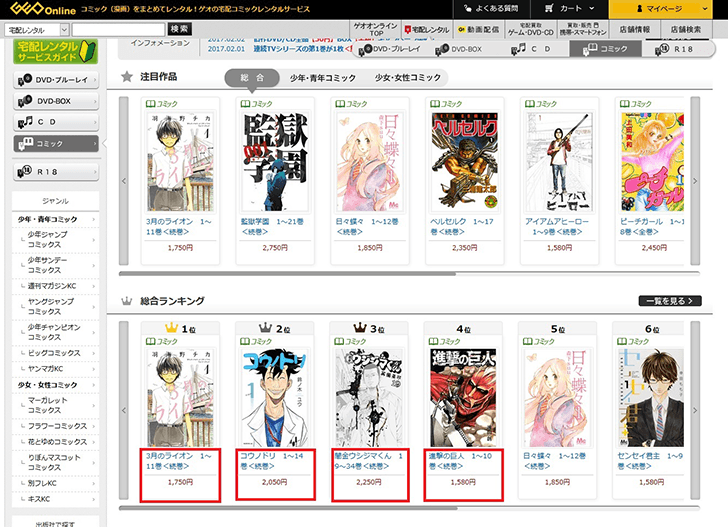The image size is (728, 527).
Task: Open 花とゆめコミックス genre
Action: (55, 442)
